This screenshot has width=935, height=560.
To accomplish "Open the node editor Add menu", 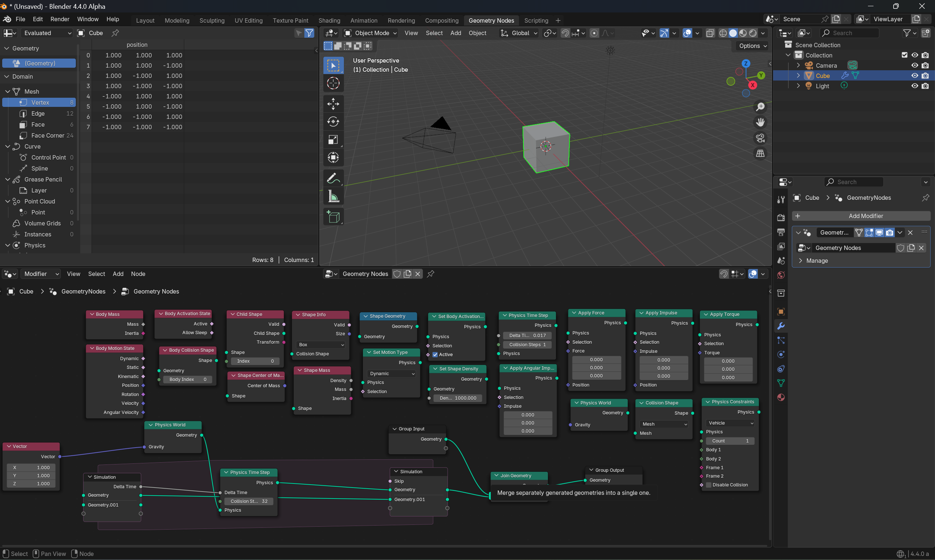I will 118,274.
